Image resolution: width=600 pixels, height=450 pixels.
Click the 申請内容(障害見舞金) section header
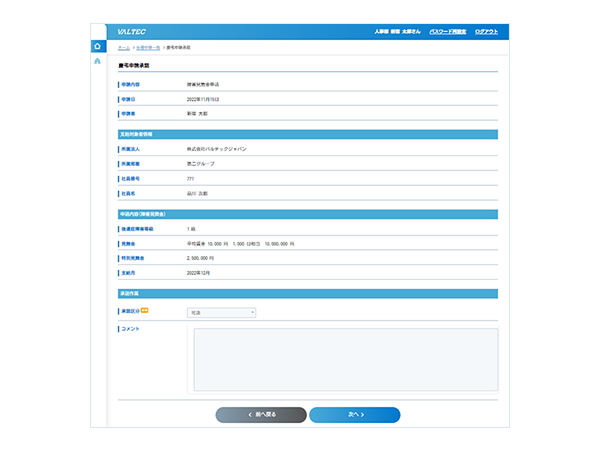[143, 214]
